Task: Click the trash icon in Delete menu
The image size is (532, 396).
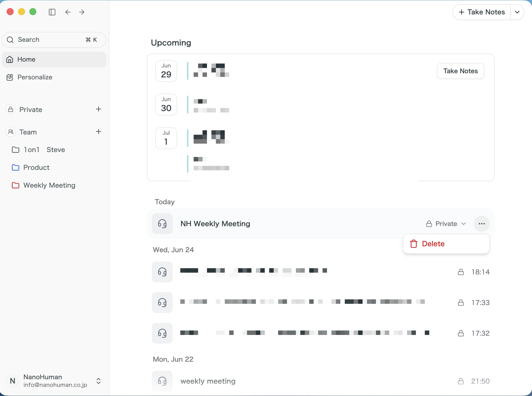Action: point(414,244)
